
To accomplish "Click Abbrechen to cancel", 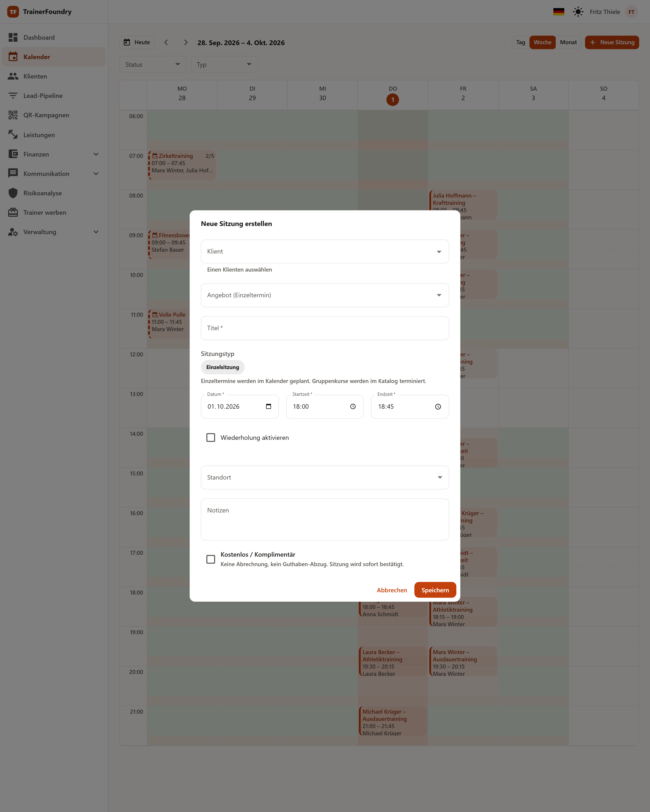I will click(392, 590).
